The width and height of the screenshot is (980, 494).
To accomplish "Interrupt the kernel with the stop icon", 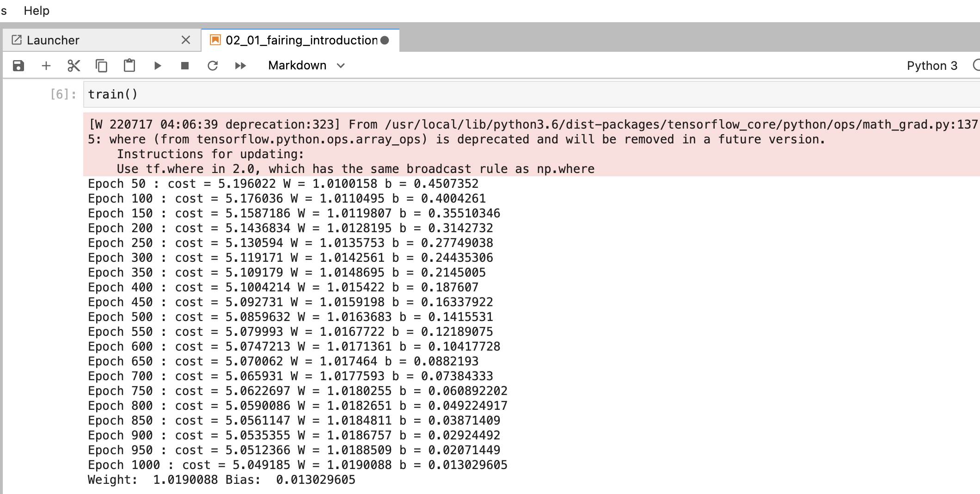I will coord(185,66).
